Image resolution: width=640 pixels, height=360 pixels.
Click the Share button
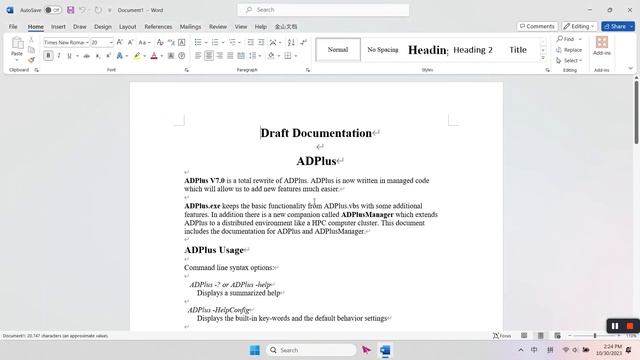pos(618,26)
